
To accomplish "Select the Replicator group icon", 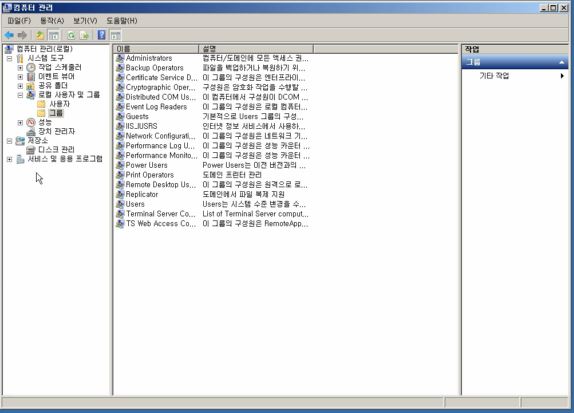I will 120,194.
